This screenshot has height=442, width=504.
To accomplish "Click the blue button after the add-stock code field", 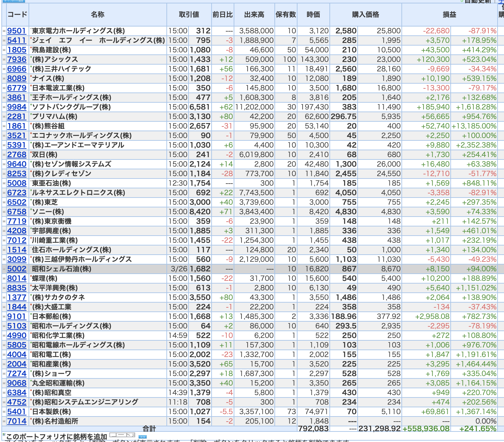I will tap(143, 437).
